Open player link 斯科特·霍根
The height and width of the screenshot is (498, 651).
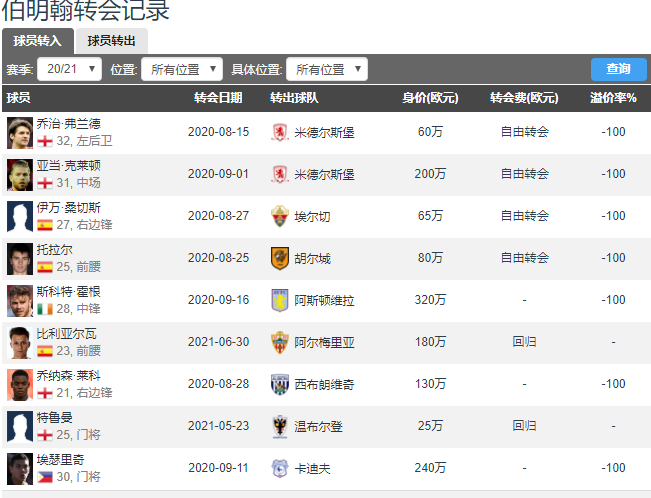pos(68,292)
